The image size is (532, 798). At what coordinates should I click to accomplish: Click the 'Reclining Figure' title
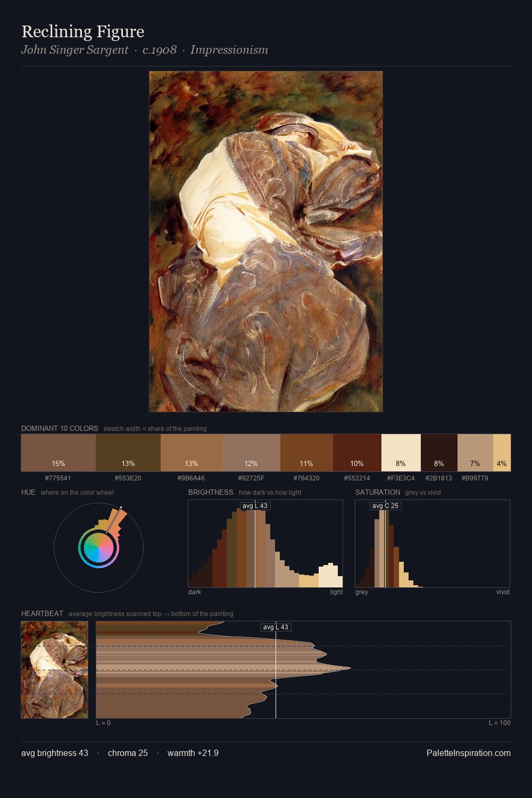[x=83, y=31]
